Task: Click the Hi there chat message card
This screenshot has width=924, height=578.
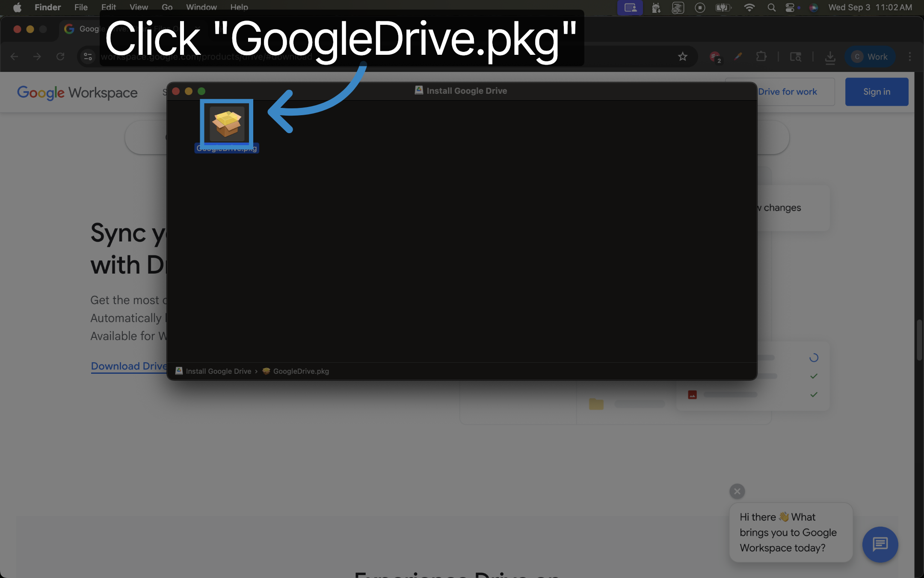Action: pyautogui.click(x=791, y=532)
